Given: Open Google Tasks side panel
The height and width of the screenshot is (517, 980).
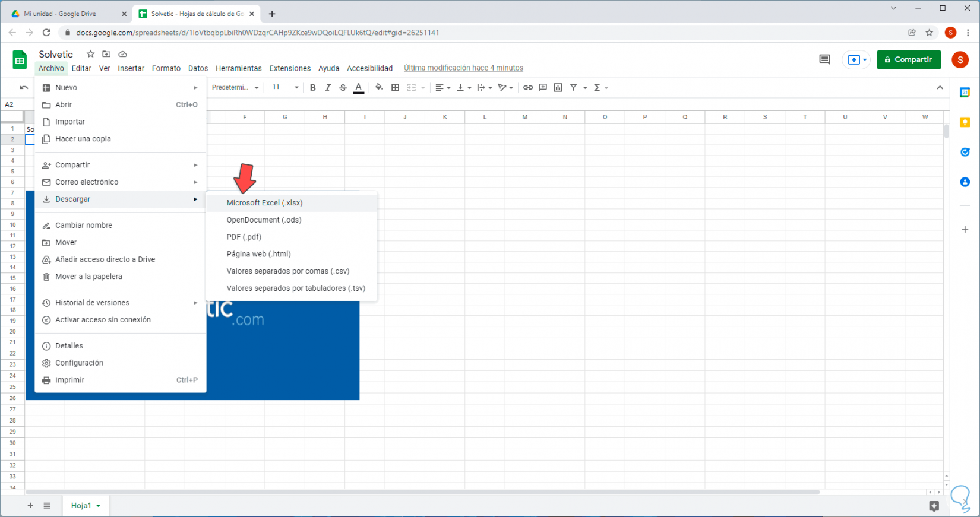Looking at the screenshot, I should pos(965,152).
